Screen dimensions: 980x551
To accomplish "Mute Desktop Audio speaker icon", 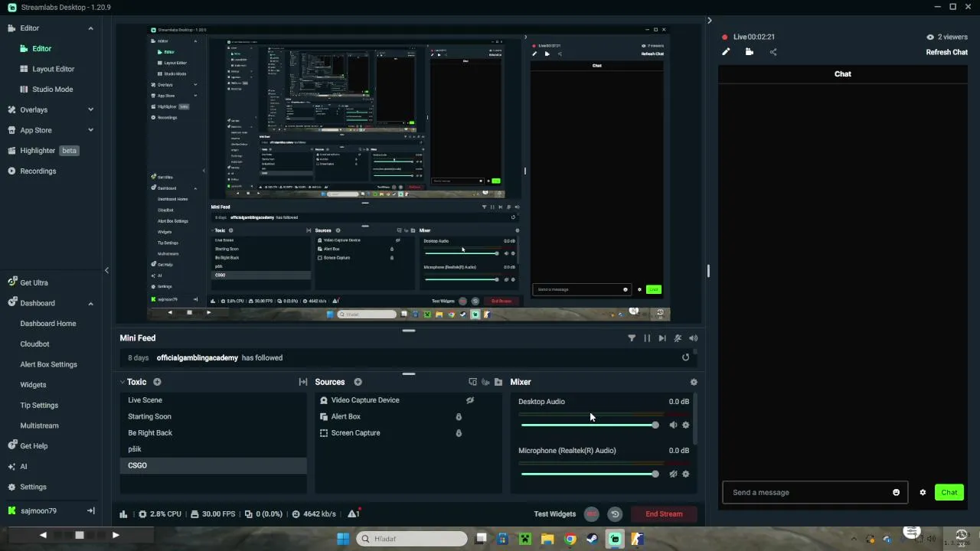I will (x=673, y=425).
